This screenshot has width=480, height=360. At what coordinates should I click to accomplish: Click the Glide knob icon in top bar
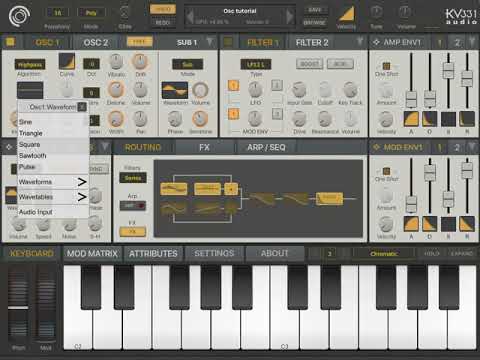pos(124,13)
